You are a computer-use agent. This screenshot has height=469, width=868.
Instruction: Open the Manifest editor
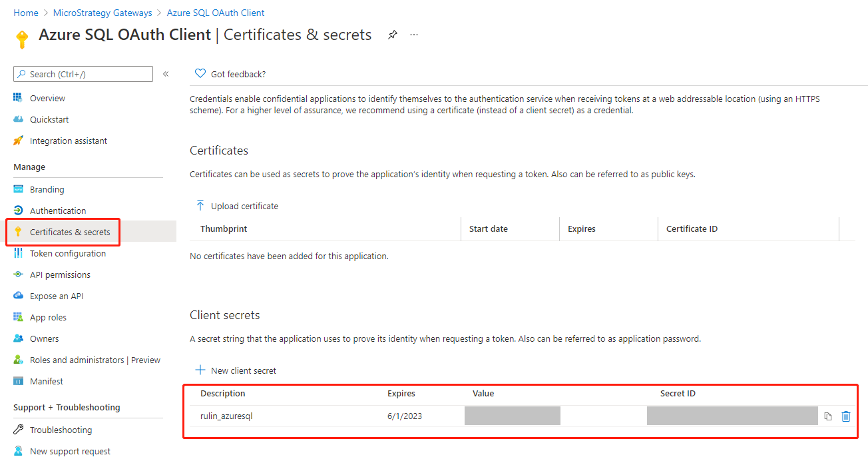pyautogui.click(x=47, y=381)
